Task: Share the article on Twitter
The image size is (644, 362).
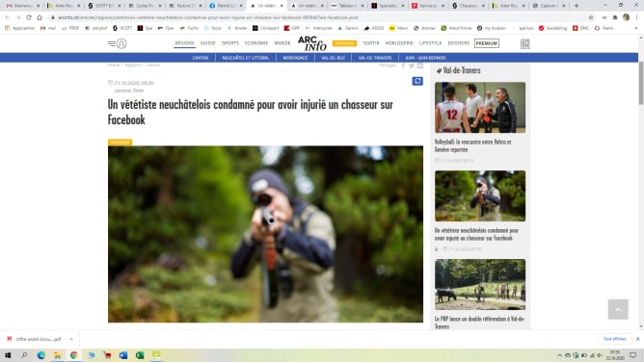Action: [412, 65]
